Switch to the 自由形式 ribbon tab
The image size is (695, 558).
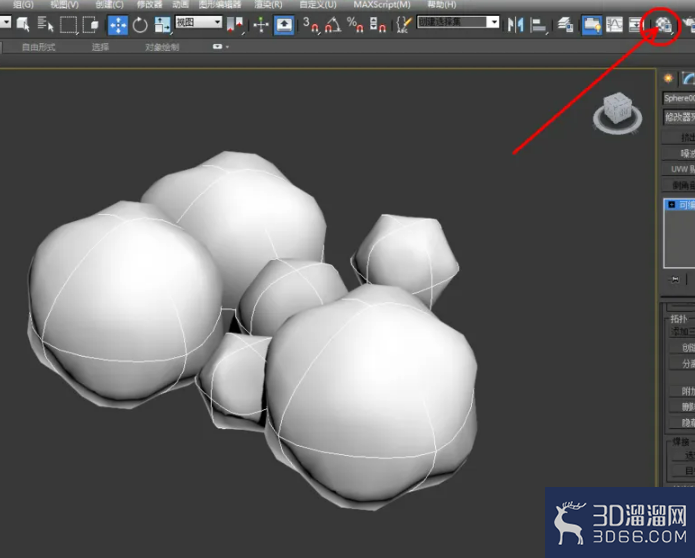point(39,47)
